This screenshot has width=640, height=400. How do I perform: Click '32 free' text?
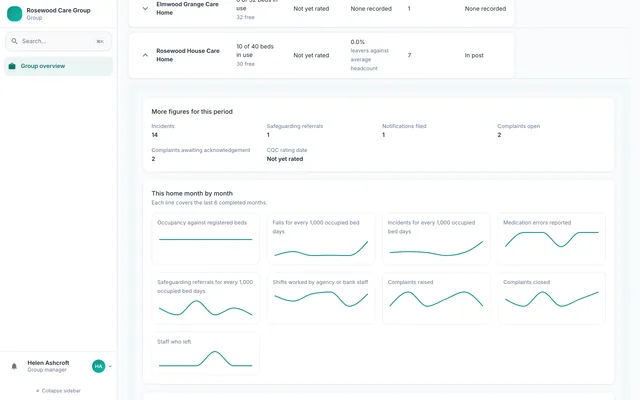pyautogui.click(x=245, y=17)
